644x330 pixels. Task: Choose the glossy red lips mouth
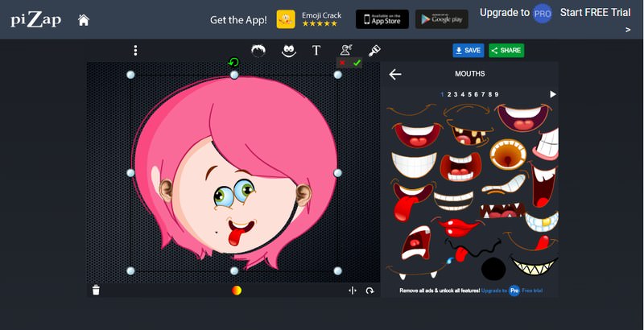(x=458, y=227)
